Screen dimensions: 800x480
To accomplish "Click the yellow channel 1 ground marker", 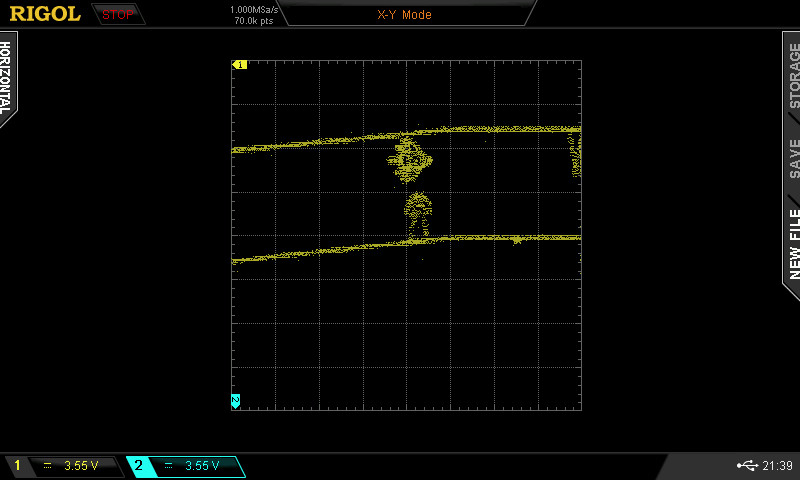I will pyautogui.click(x=239, y=65).
